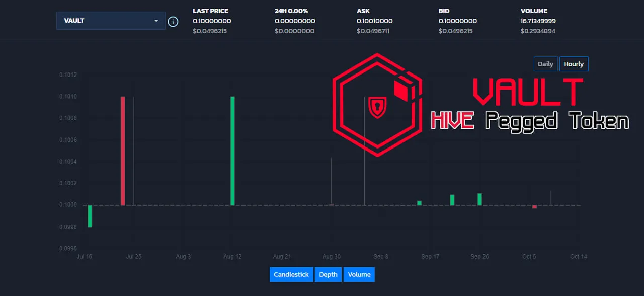Click the token info icon
The width and height of the screenshot is (644, 296).
coord(173,22)
